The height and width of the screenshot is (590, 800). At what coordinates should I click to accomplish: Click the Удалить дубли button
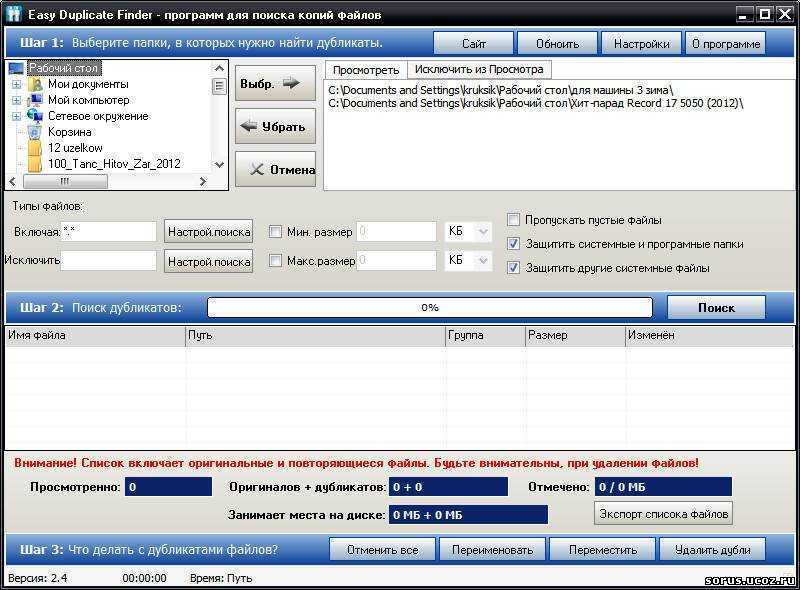point(712,550)
